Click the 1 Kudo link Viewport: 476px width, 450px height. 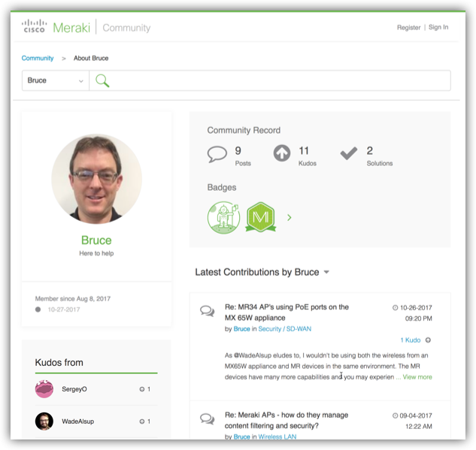(x=410, y=340)
